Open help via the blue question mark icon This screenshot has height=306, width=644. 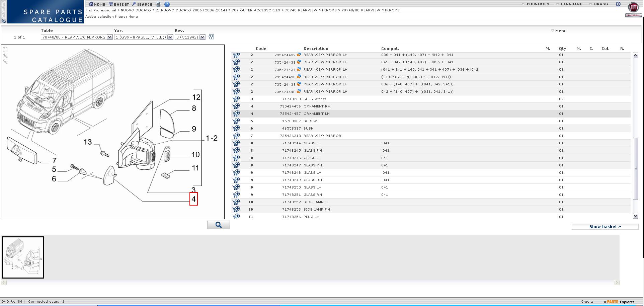[167, 4]
